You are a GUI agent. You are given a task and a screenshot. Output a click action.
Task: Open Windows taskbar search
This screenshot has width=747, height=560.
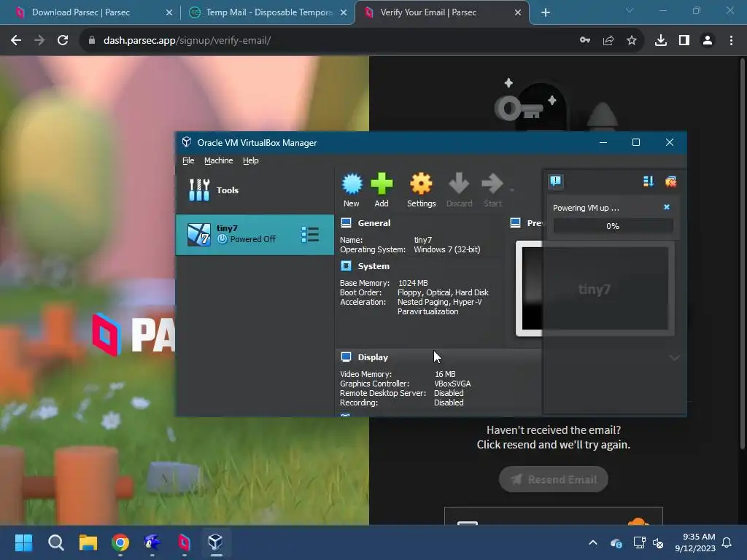(x=56, y=542)
